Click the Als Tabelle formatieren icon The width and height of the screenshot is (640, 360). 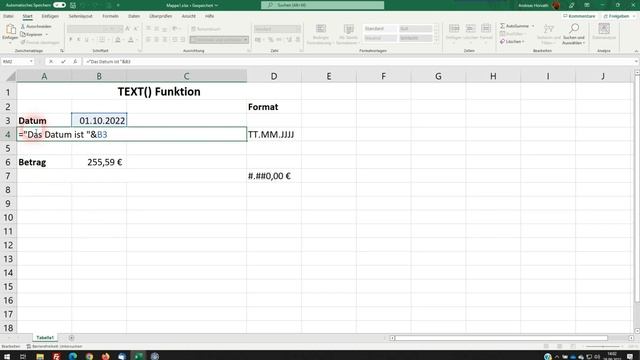tap(348, 29)
